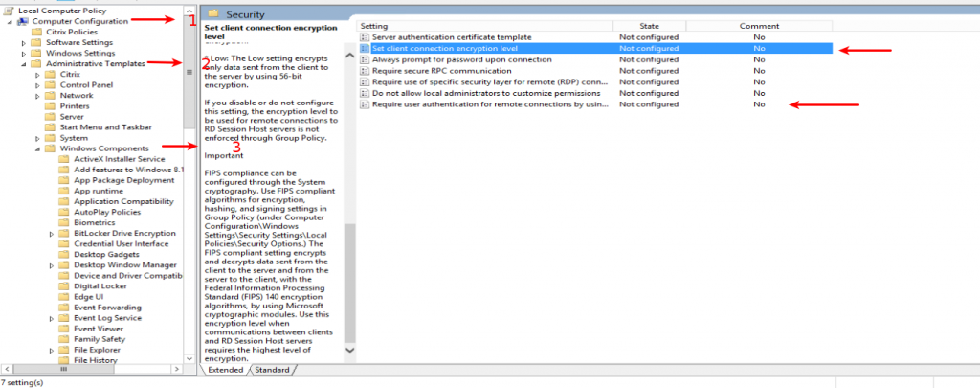Select Require use of specific security layer policy

pyautogui.click(x=489, y=82)
